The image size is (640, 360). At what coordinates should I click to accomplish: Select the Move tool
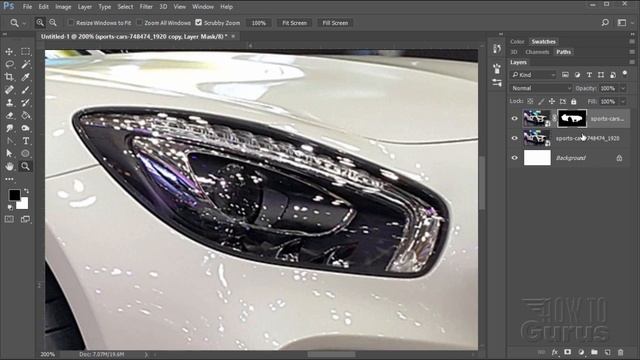[x=9, y=52]
